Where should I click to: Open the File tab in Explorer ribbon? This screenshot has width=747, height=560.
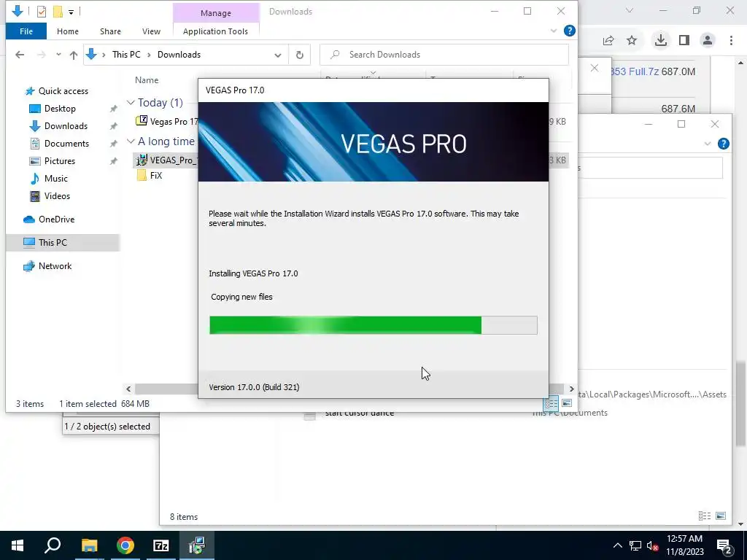tap(26, 31)
